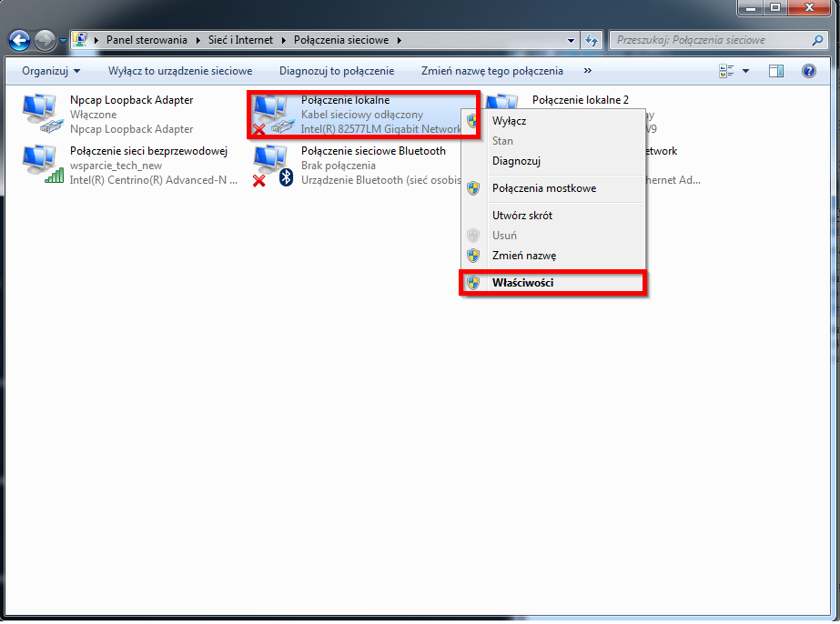This screenshot has height=624, width=840.
Task: Open the Organizuj dropdown menu
Action: [x=51, y=71]
